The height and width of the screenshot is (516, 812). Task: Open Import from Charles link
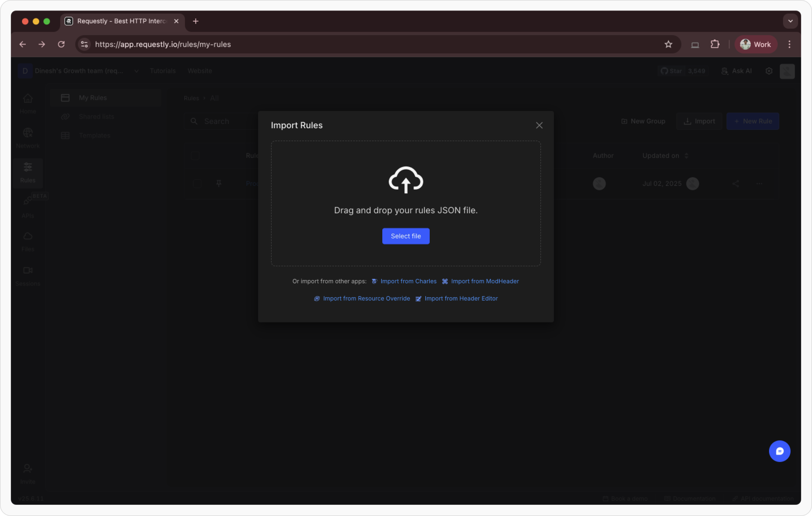pyautogui.click(x=408, y=281)
